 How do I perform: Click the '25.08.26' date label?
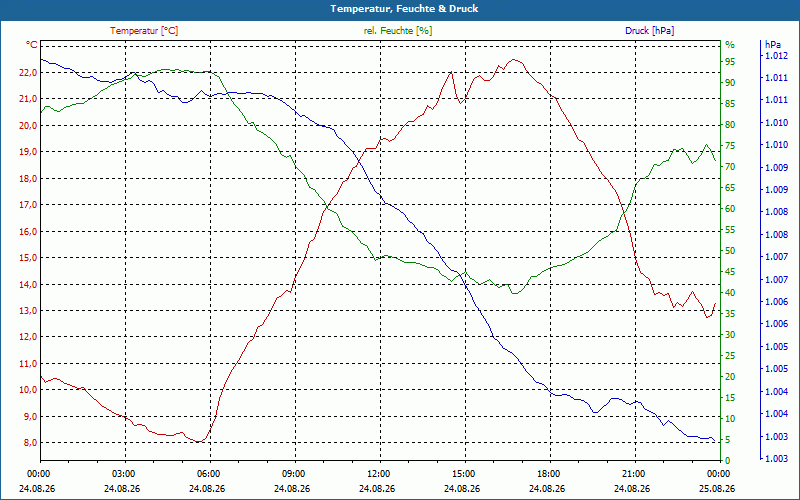pyautogui.click(x=717, y=488)
